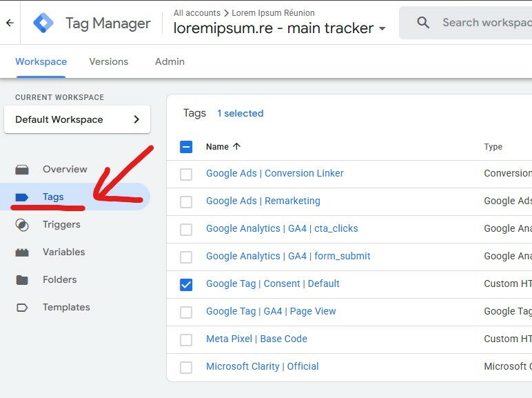
Task: Check the Google Ads Remarketing box
Action: click(x=186, y=201)
